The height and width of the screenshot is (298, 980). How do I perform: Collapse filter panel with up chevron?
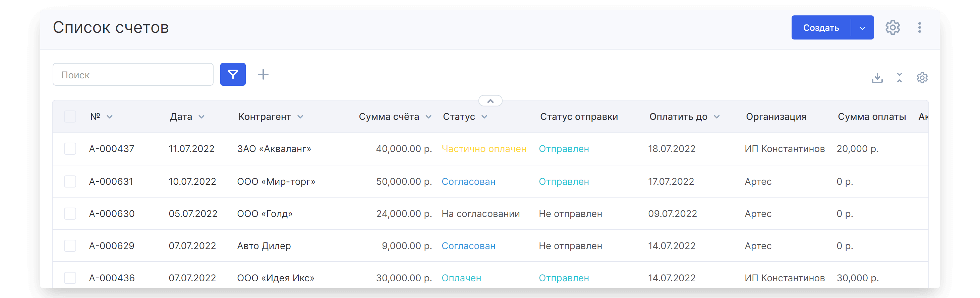click(490, 101)
